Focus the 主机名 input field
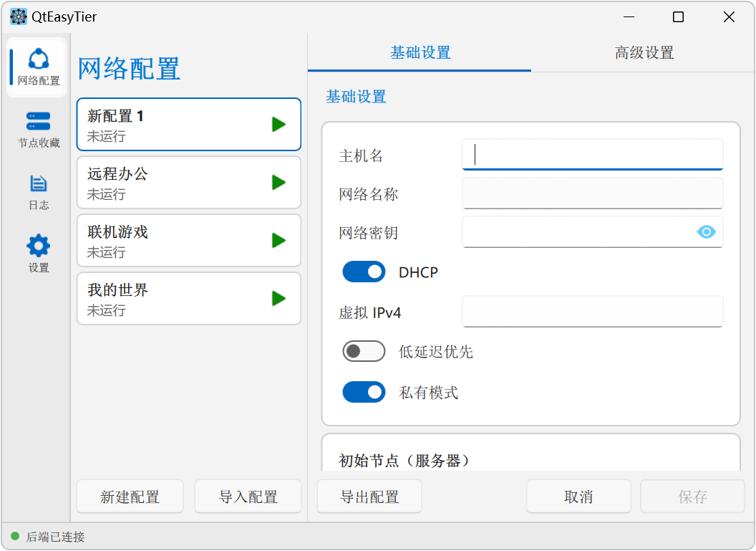756x551 pixels. pos(593,154)
